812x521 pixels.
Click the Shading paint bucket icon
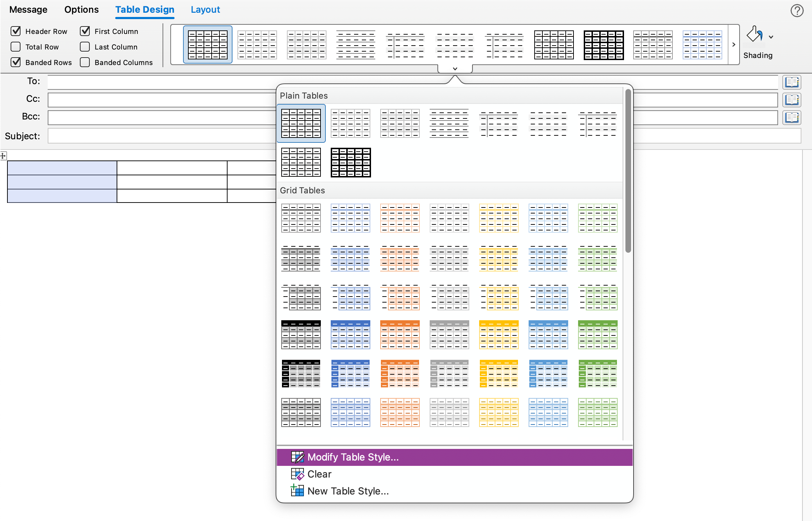click(754, 35)
